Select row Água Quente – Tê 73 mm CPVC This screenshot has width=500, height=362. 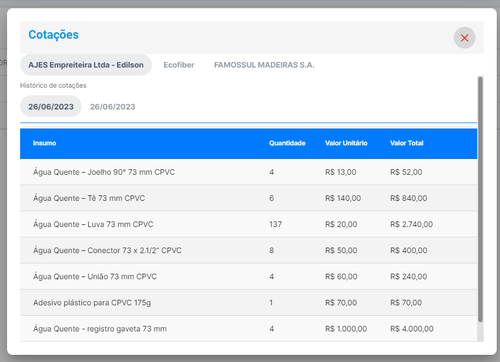249,198
